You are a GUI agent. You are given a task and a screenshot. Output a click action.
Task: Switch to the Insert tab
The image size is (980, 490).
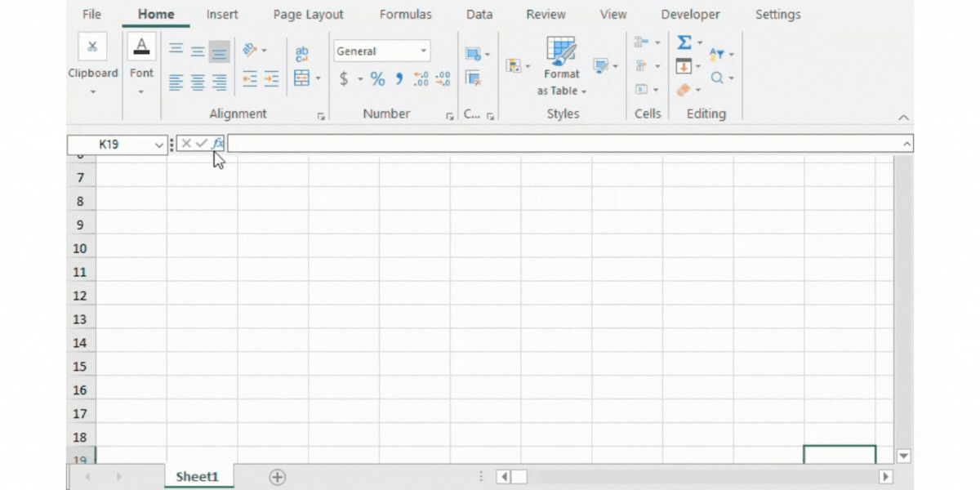pos(222,15)
